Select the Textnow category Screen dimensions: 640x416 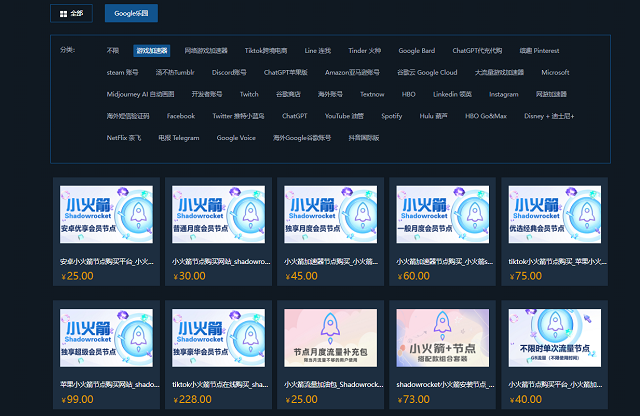372,94
